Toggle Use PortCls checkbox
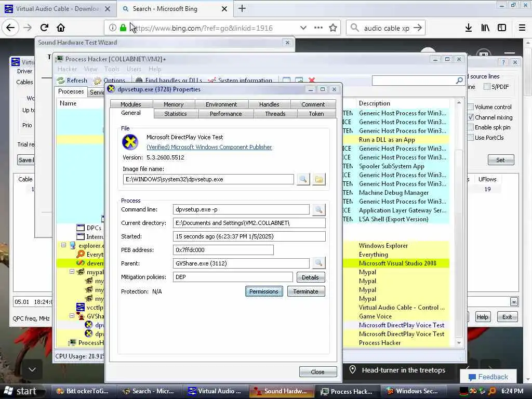532x399 pixels. [x=471, y=137]
